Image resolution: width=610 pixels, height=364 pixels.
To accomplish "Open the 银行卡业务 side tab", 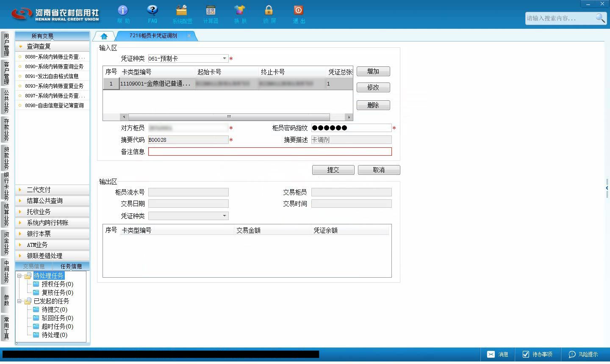I will coord(6,186).
